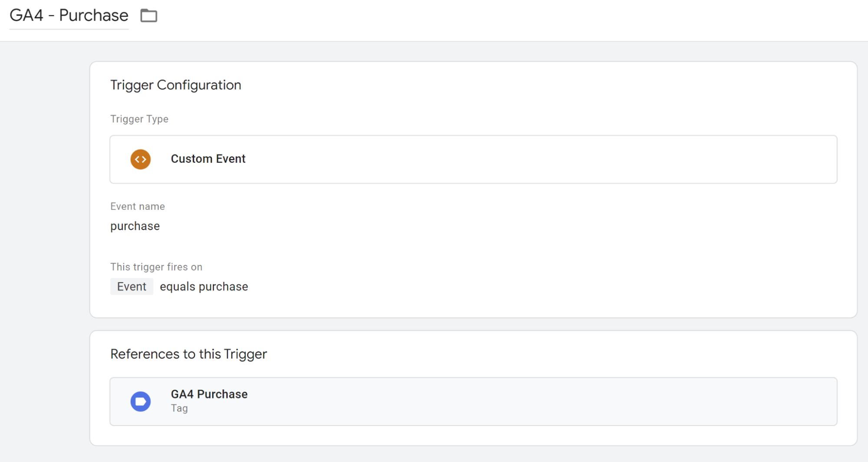Click the purchase event name value
This screenshot has width=868, height=462.
[x=135, y=226]
